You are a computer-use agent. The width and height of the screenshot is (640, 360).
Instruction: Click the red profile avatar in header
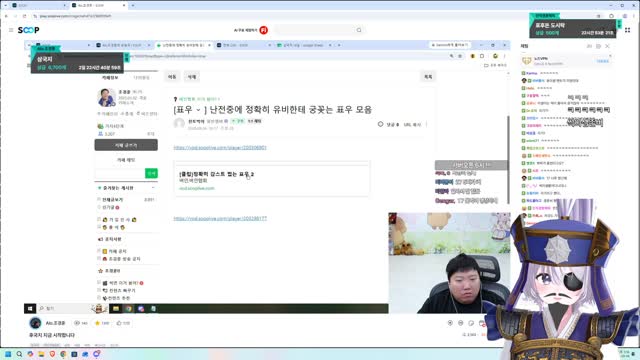coord(264,30)
